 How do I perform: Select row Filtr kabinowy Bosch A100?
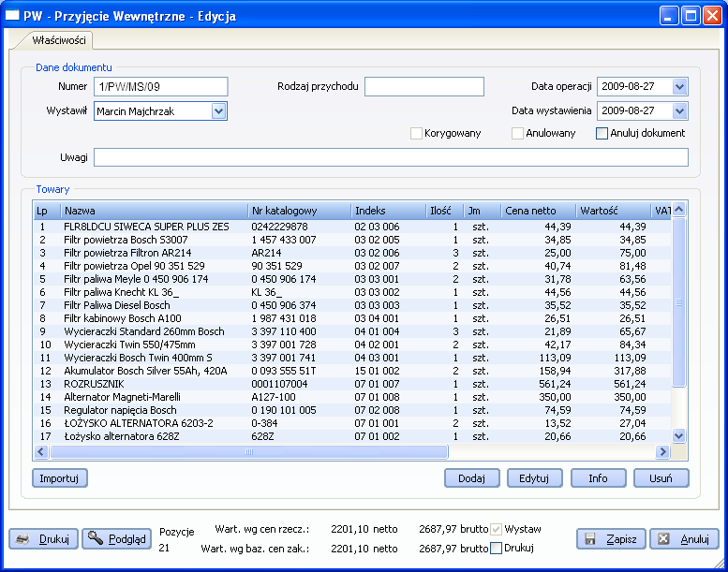[x=352, y=318]
